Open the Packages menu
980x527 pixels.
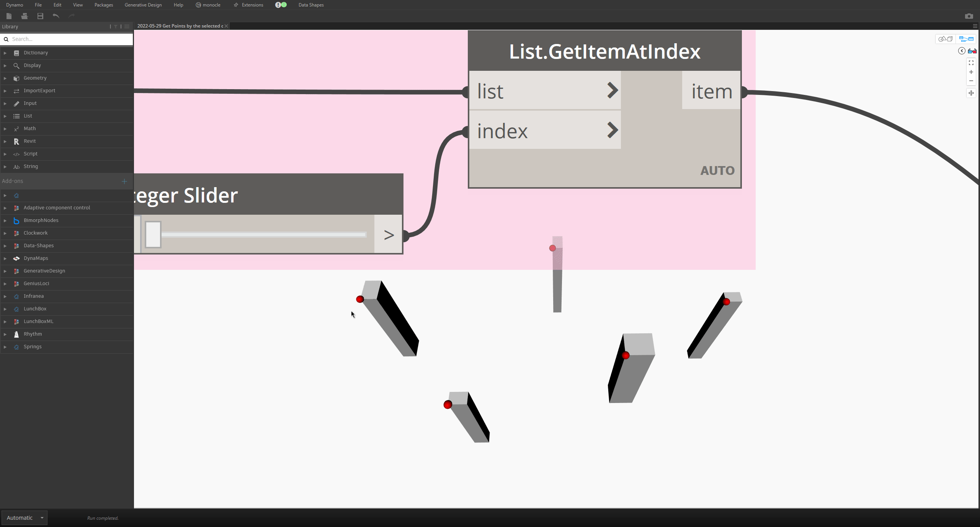click(x=104, y=5)
